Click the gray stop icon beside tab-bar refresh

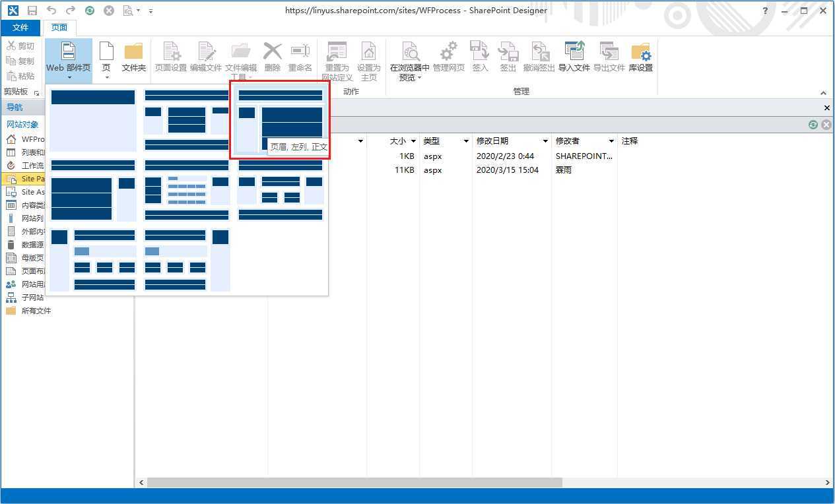(x=826, y=125)
